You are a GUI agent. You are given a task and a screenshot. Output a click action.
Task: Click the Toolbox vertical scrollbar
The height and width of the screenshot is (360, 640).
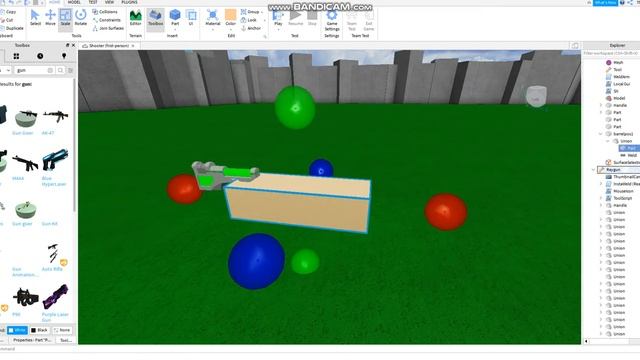click(74, 145)
